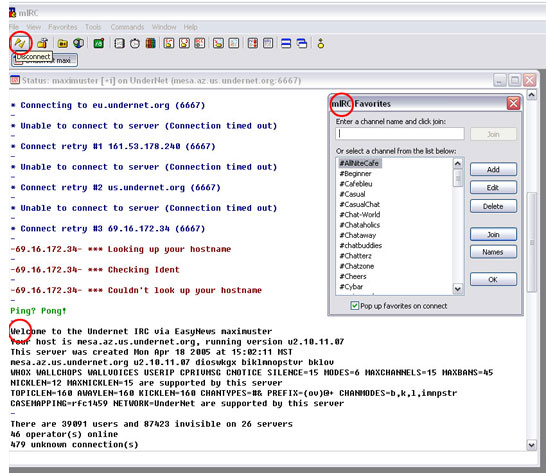Click the Status window scrollbar thumb
The image size is (546, 473).
[531, 242]
